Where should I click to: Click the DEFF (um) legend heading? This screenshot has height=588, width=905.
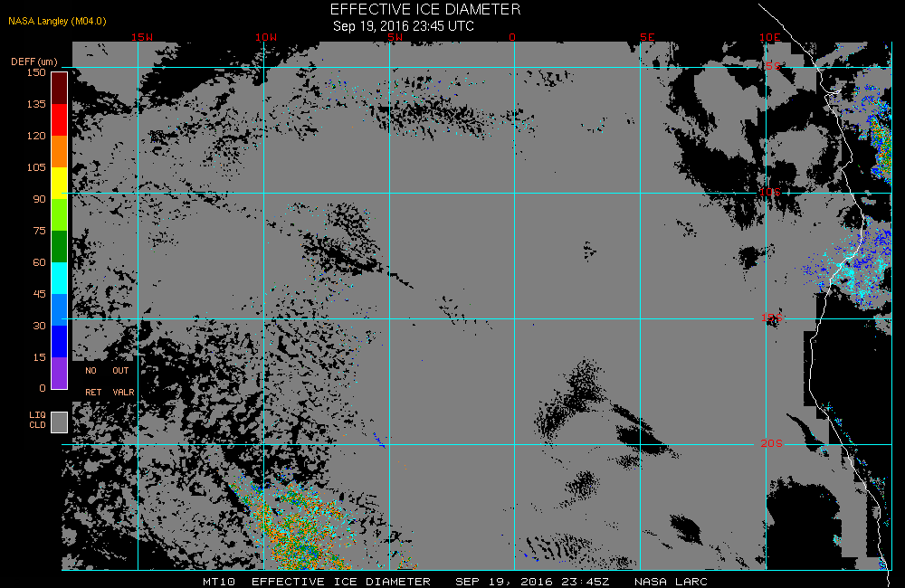point(34,62)
